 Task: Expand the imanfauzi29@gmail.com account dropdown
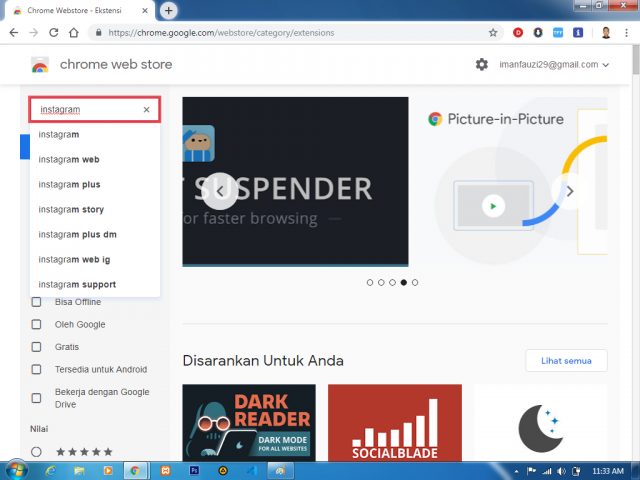[x=554, y=64]
